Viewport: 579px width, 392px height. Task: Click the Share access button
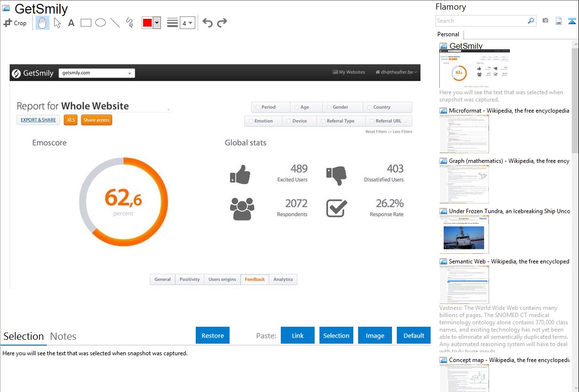click(x=96, y=120)
